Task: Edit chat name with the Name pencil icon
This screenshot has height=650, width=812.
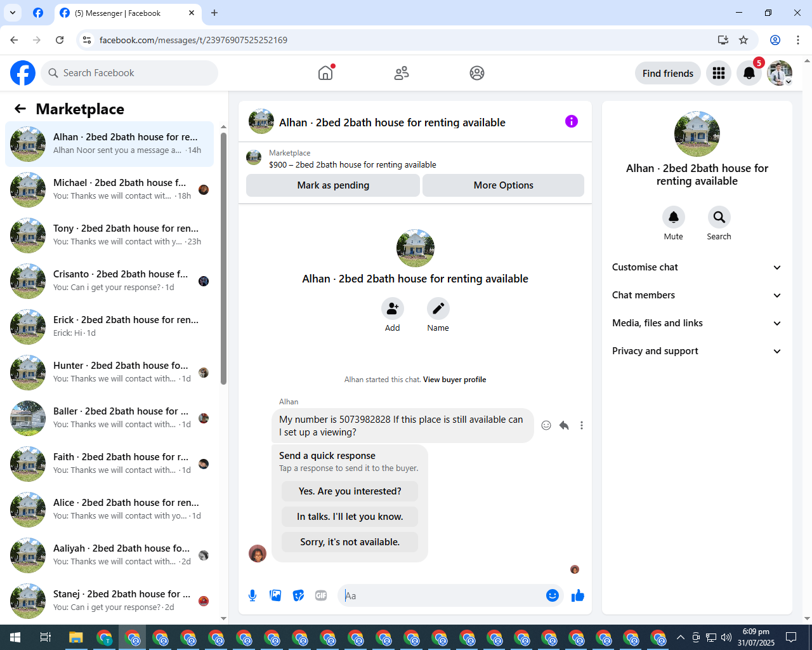Action: tap(438, 308)
